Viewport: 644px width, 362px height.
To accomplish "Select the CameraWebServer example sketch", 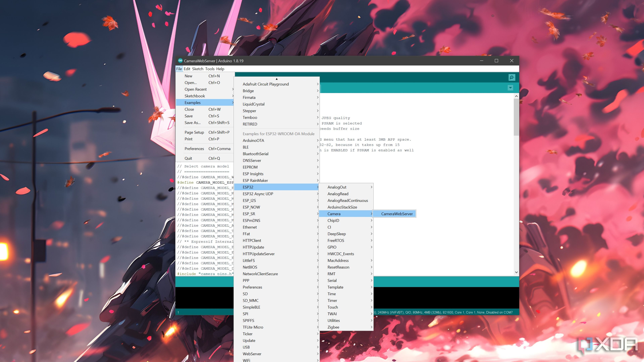I will pyautogui.click(x=394, y=214).
